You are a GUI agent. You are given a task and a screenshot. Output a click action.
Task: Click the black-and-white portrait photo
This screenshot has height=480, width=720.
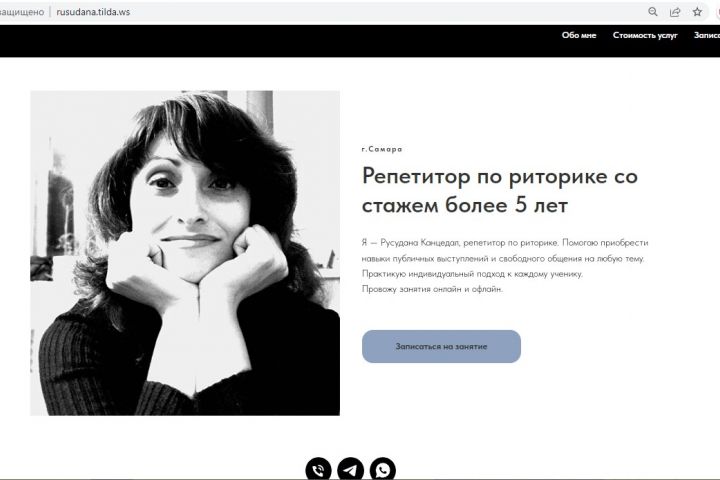point(185,253)
